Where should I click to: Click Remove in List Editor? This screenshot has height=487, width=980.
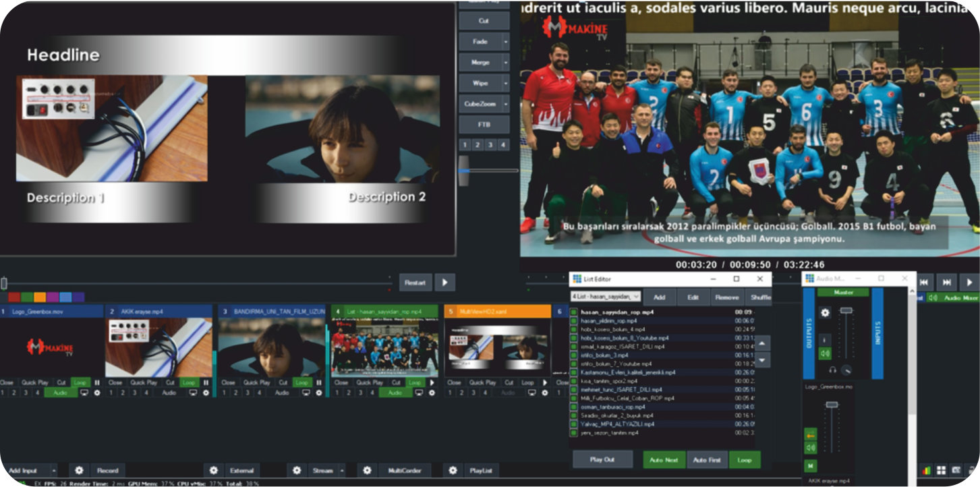point(726,297)
